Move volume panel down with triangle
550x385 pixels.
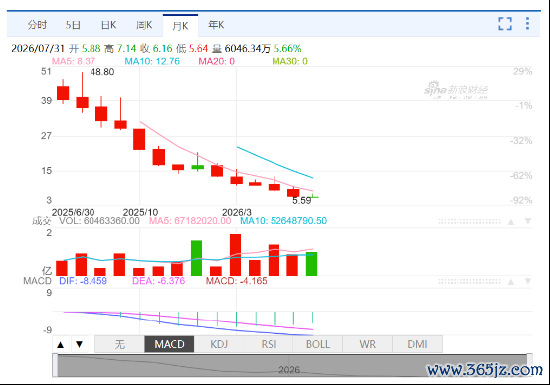coord(528,221)
